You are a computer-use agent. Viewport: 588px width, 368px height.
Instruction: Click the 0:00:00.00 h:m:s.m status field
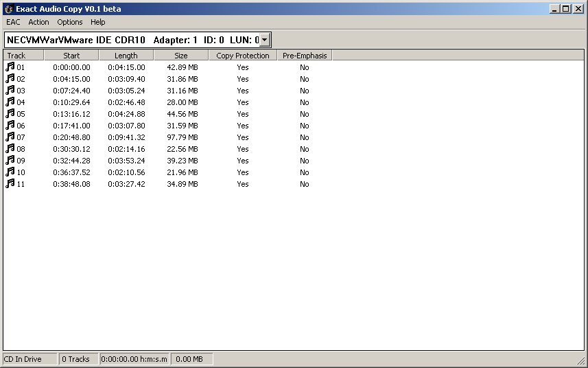134,359
